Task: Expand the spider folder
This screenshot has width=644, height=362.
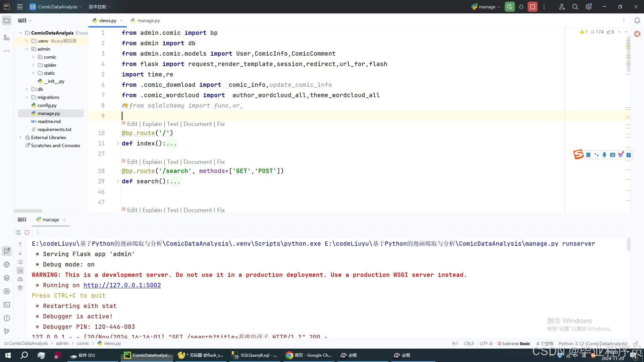Action: coord(33,65)
